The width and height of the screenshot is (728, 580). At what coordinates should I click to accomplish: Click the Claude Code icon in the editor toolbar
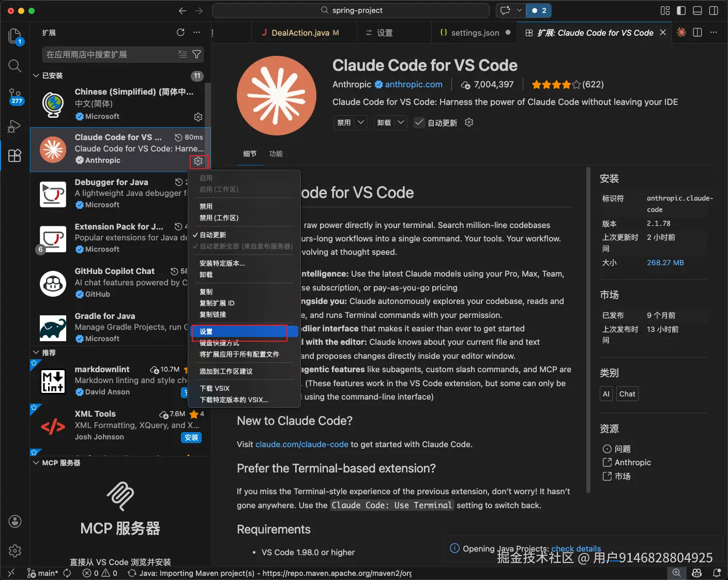click(x=681, y=32)
